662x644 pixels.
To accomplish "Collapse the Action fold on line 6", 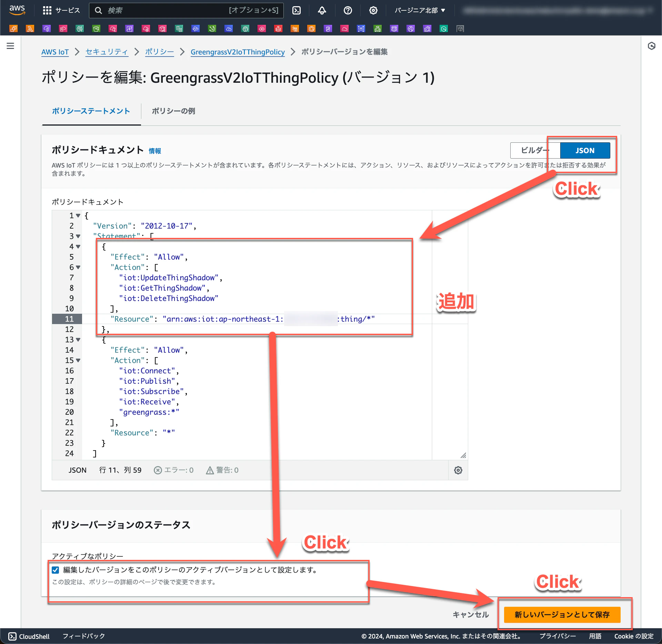I will click(78, 268).
